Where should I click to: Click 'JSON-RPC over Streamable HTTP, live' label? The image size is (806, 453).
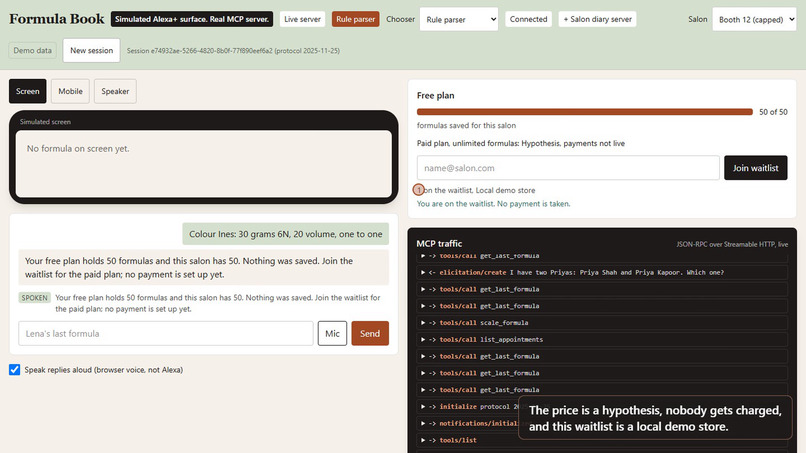pos(732,244)
